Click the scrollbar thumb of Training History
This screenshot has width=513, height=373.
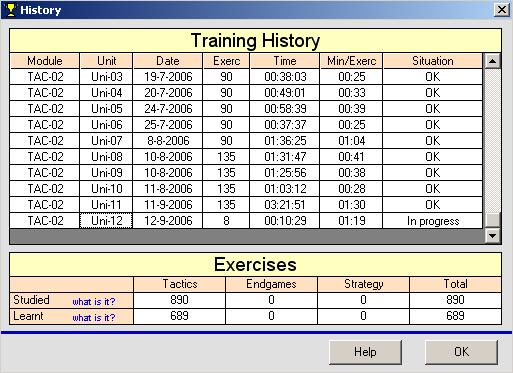pos(493,220)
